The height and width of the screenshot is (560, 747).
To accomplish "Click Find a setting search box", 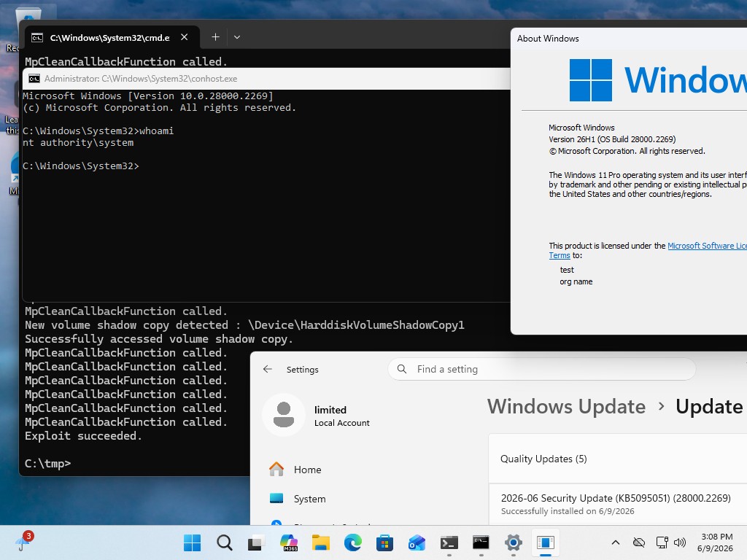I will tap(542, 369).
